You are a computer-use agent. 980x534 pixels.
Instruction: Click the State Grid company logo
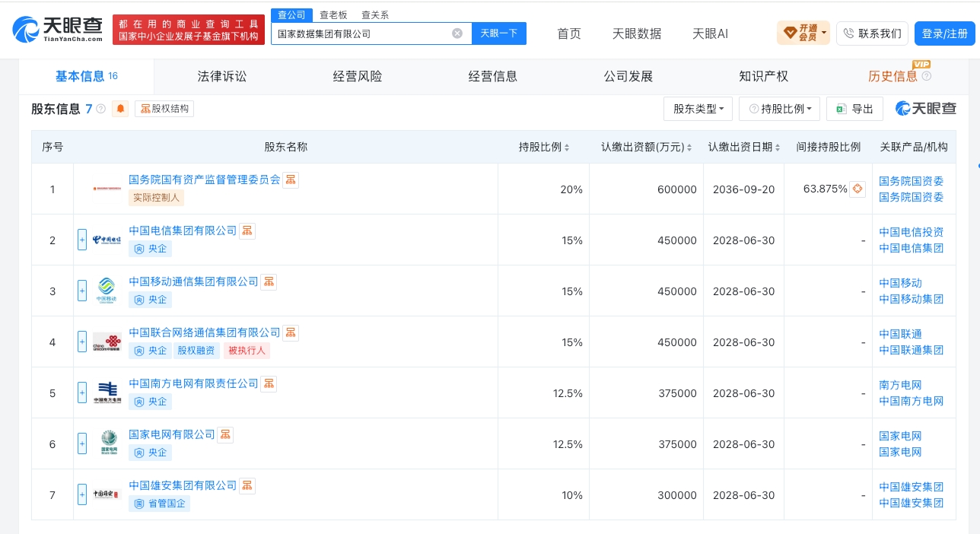[x=109, y=444]
